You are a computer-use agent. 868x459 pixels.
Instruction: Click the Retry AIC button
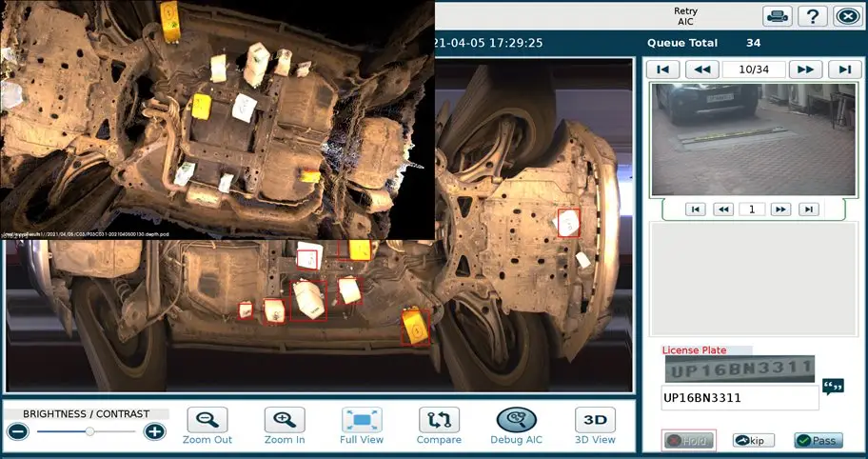click(x=685, y=16)
